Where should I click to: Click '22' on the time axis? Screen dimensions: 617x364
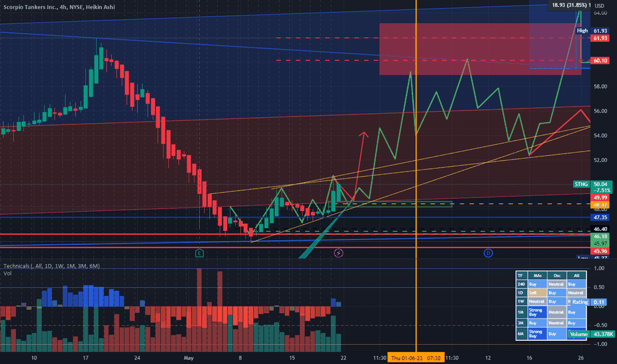[x=344, y=357]
